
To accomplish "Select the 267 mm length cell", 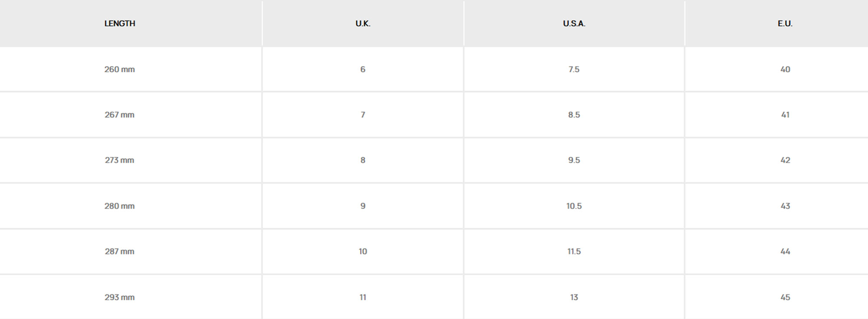I will tap(120, 115).
